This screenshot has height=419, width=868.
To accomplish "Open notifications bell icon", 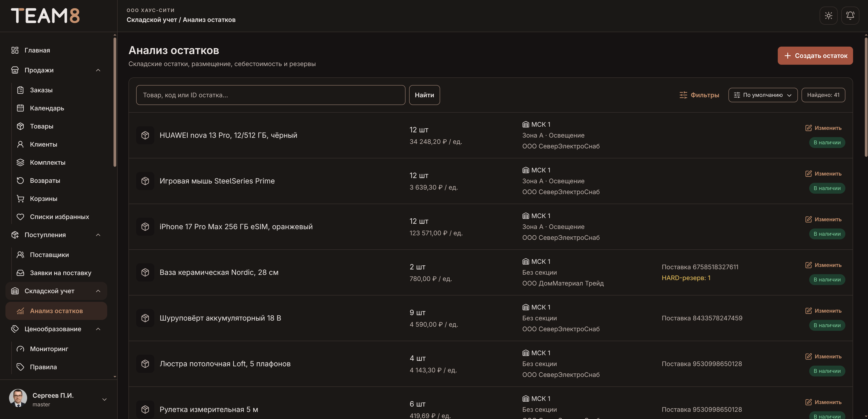I will click(850, 16).
